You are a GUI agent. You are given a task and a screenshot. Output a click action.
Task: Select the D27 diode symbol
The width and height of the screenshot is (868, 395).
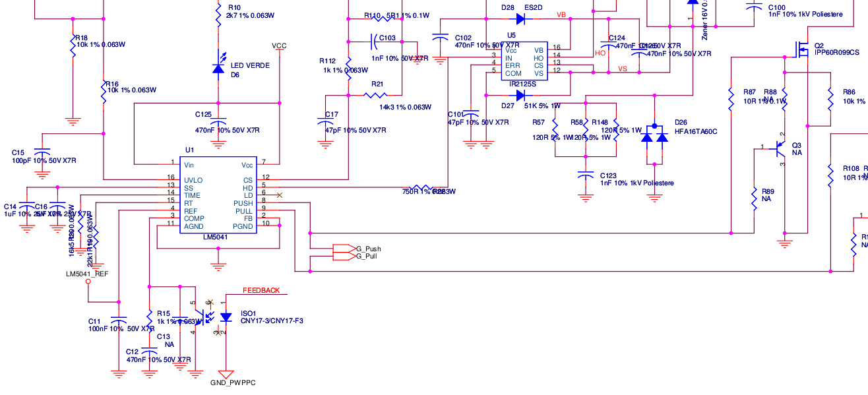tap(520, 95)
